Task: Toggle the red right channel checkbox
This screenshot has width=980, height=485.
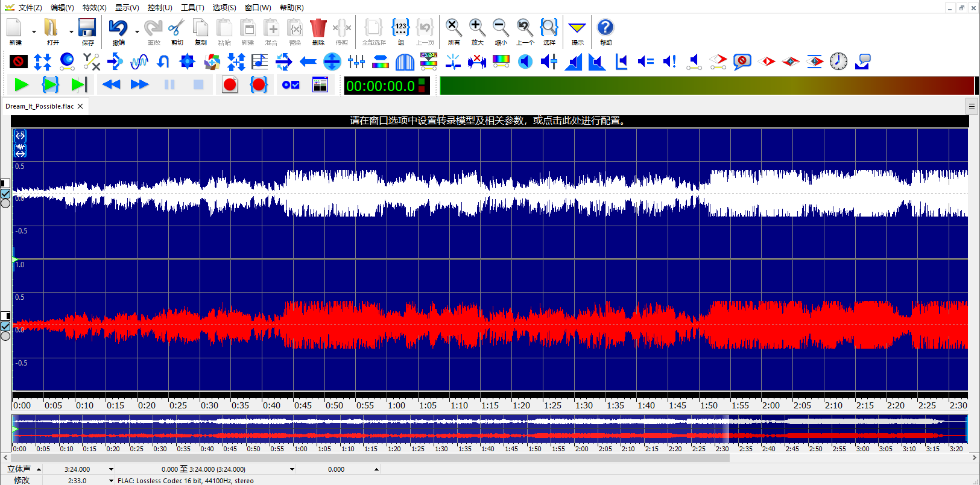Action: [5, 326]
